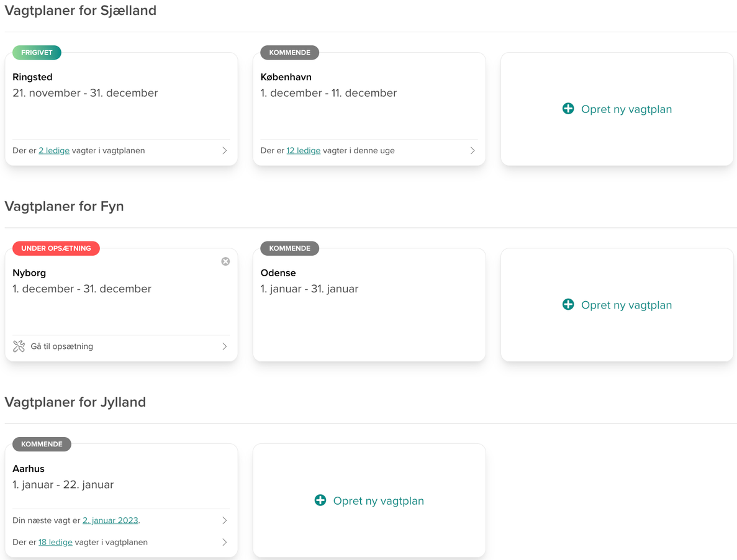
Task: Click the plus icon to create Sjælland vagtplan
Action: pyautogui.click(x=567, y=109)
